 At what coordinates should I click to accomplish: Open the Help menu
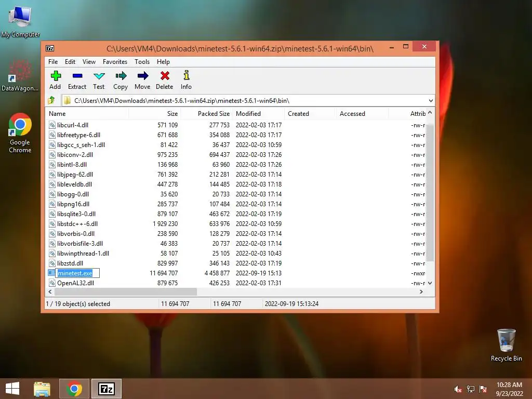click(163, 62)
